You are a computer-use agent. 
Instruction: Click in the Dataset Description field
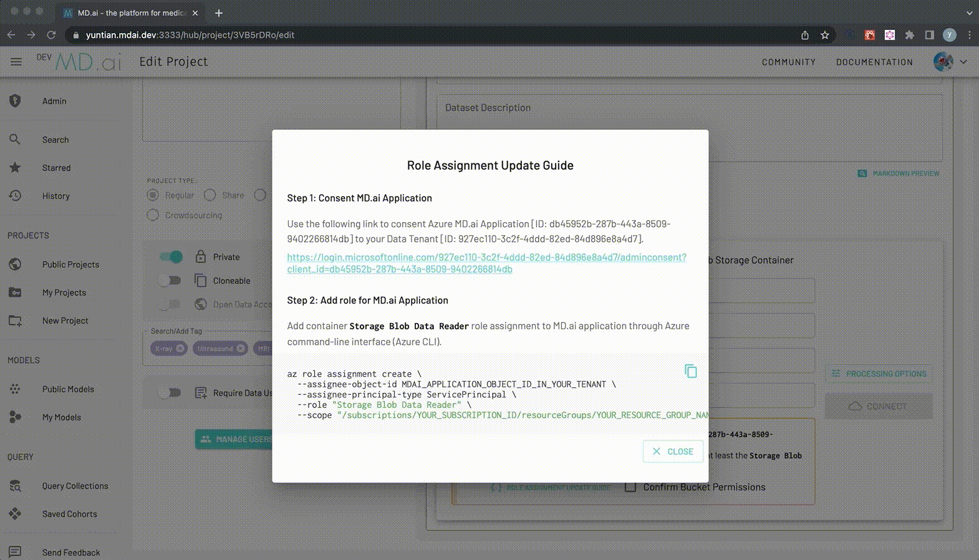(689, 128)
